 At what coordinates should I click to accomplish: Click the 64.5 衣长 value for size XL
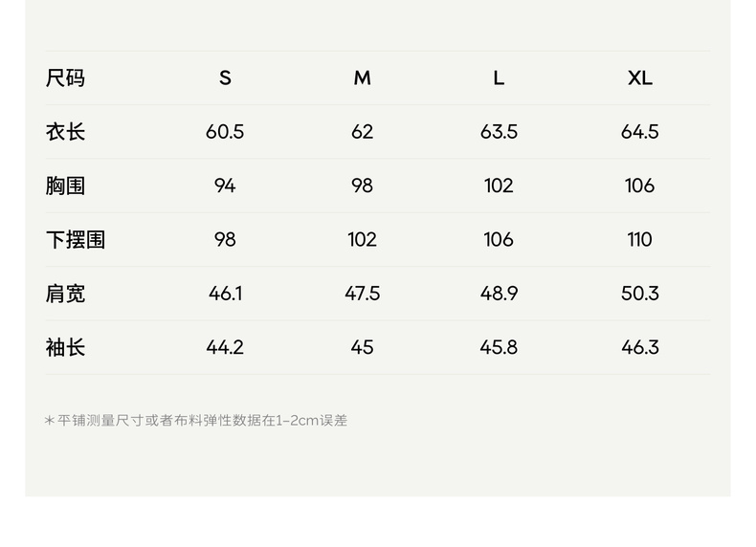(639, 132)
